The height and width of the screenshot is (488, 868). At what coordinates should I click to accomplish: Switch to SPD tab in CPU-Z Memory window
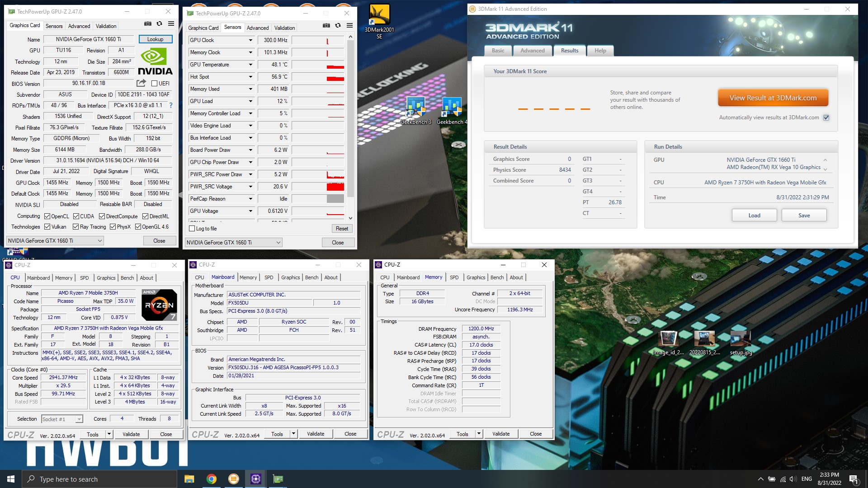pos(454,277)
